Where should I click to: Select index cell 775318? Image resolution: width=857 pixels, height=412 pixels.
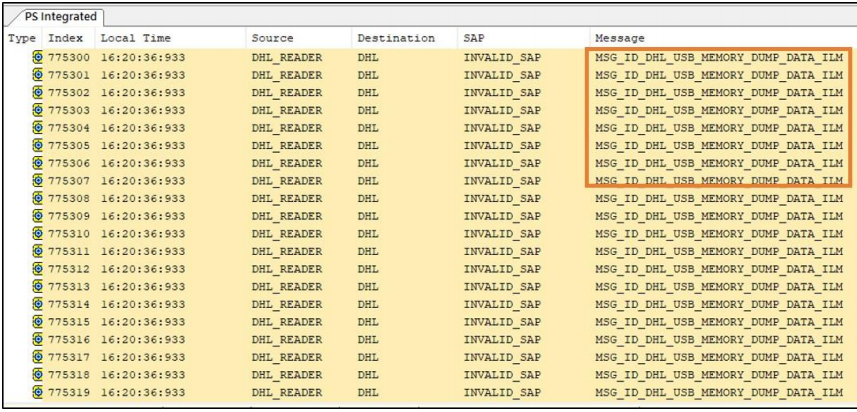[x=69, y=375]
